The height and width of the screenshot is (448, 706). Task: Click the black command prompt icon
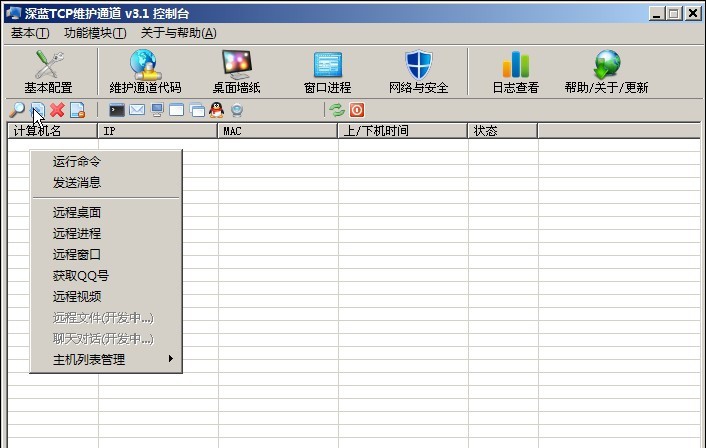pyautogui.click(x=117, y=110)
